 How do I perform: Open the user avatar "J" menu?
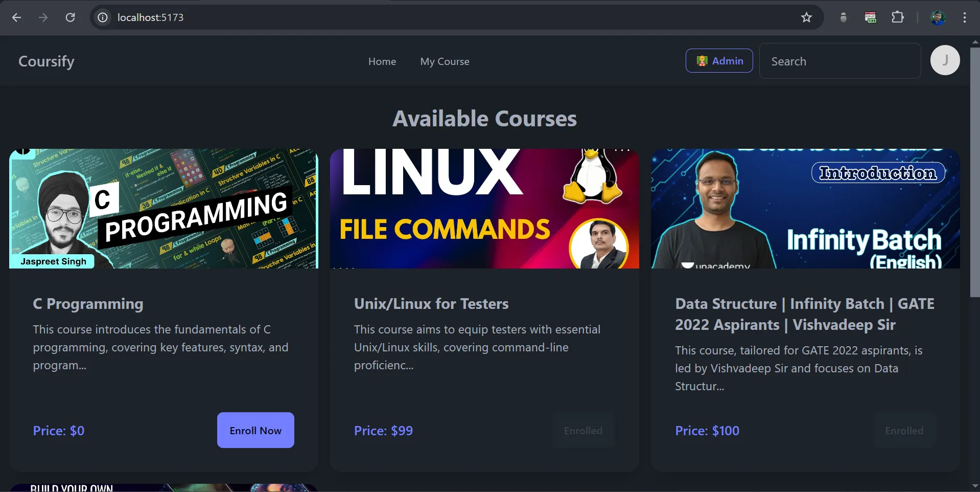click(945, 60)
